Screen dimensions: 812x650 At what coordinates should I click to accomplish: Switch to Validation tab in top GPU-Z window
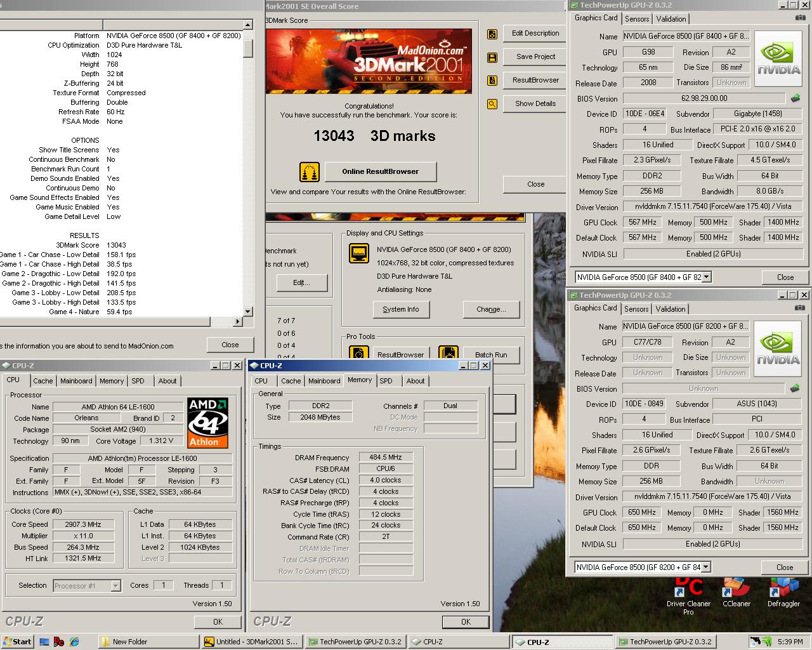pos(671,19)
